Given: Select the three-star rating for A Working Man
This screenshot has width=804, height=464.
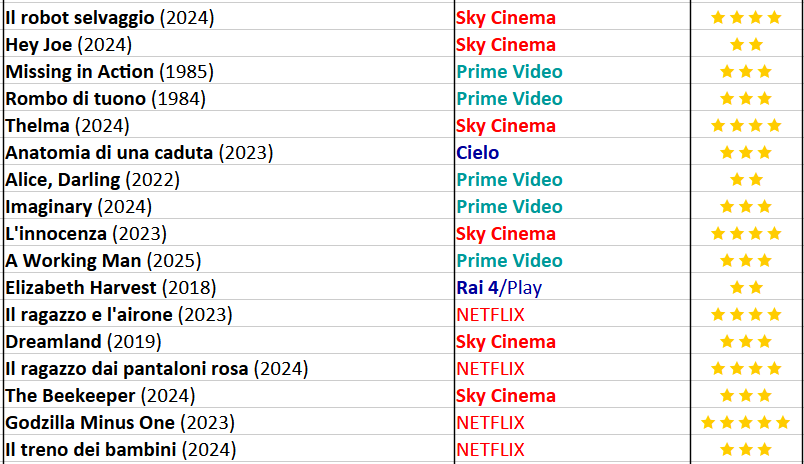Looking at the screenshot, I should point(746,260).
